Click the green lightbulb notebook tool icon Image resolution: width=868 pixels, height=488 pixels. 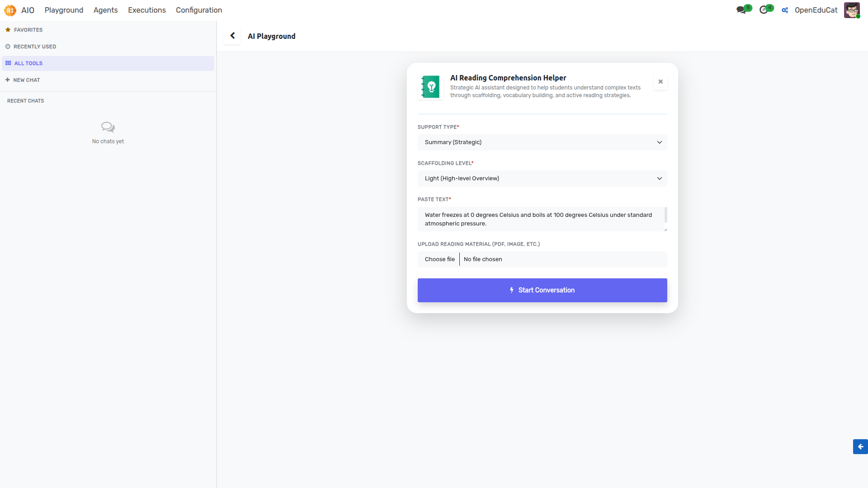pos(430,87)
